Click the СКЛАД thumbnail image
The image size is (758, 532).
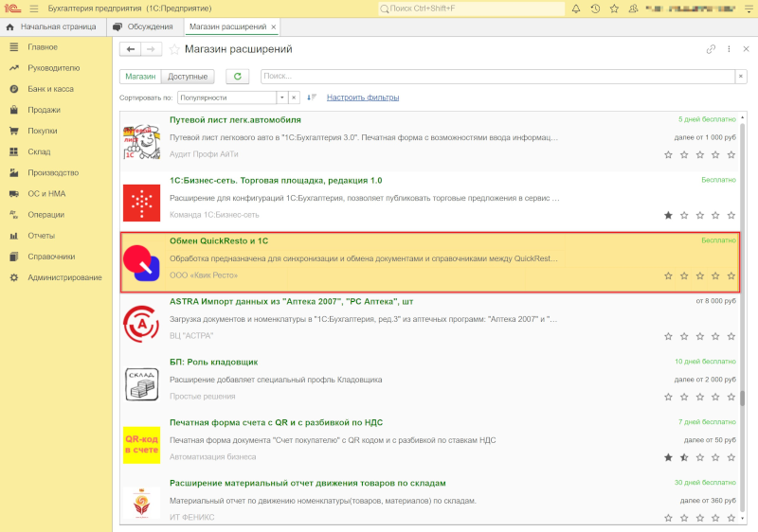click(x=141, y=384)
